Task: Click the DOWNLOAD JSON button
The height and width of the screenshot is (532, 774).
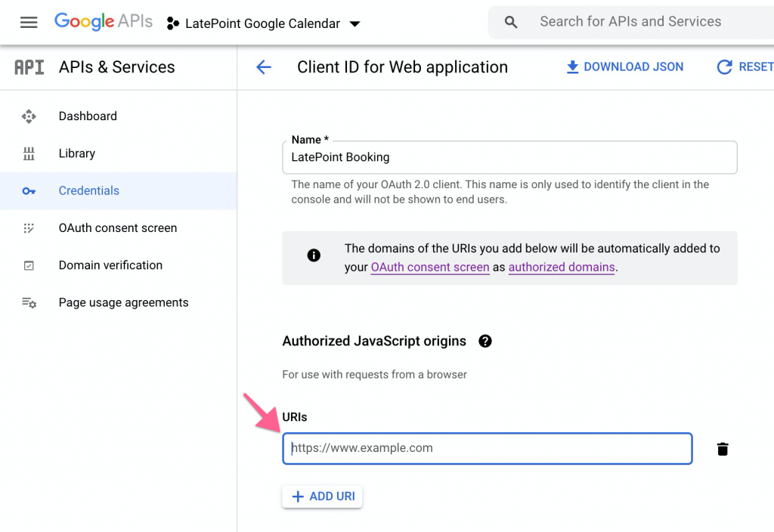Action: coord(624,66)
